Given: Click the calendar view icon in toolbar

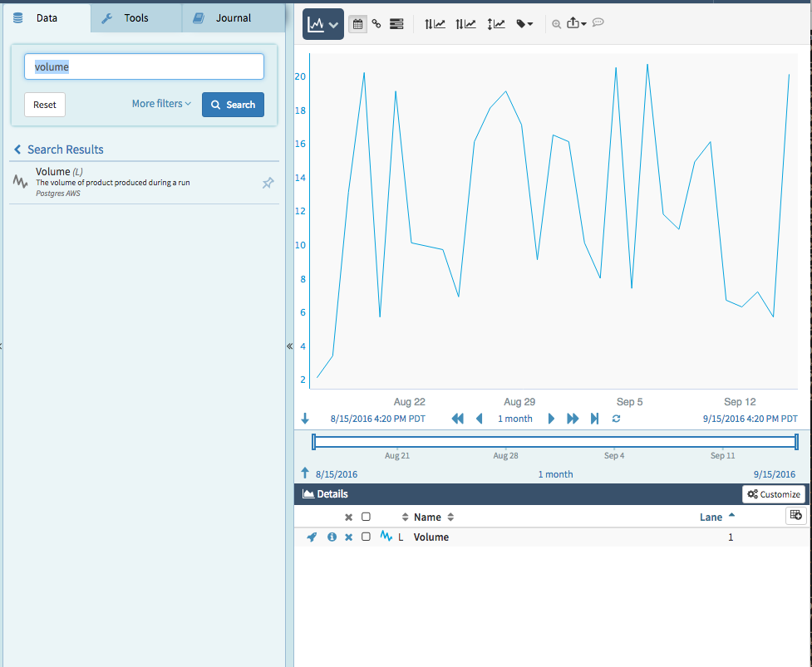Looking at the screenshot, I should pos(357,24).
